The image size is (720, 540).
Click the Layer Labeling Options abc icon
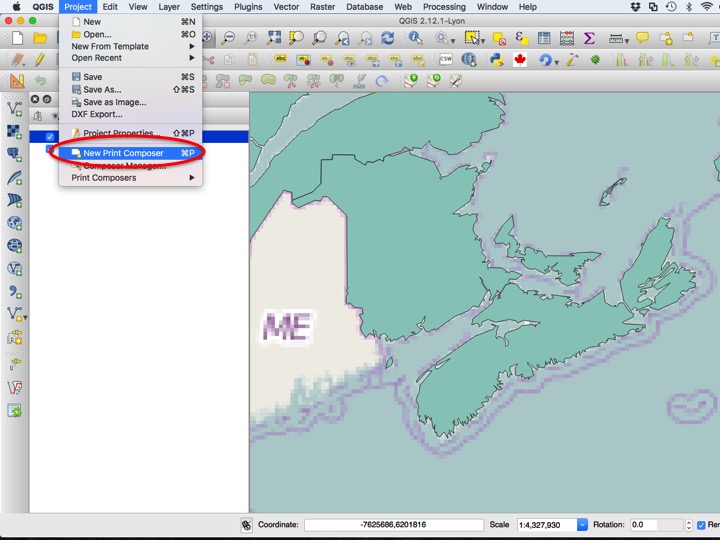click(x=280, y=59)
